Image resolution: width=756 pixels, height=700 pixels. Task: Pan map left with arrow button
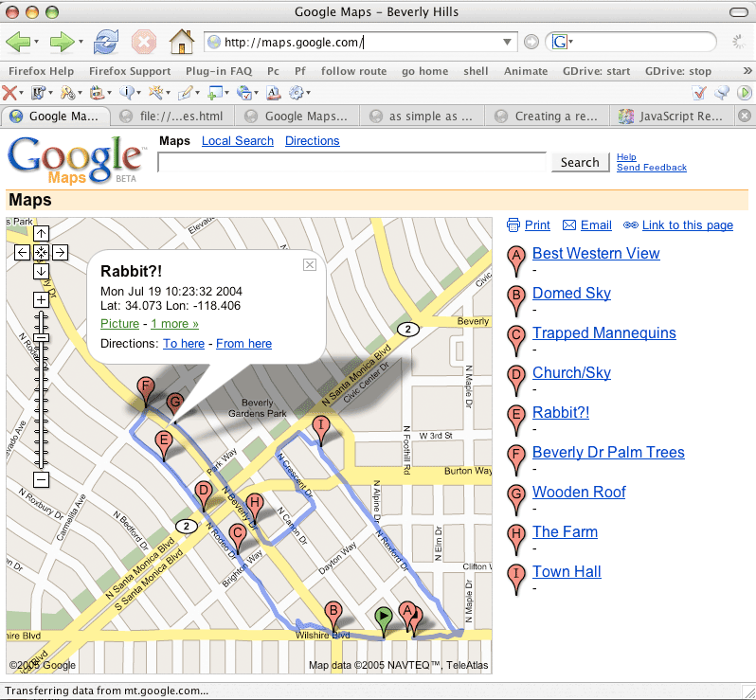tap(22, 252)
